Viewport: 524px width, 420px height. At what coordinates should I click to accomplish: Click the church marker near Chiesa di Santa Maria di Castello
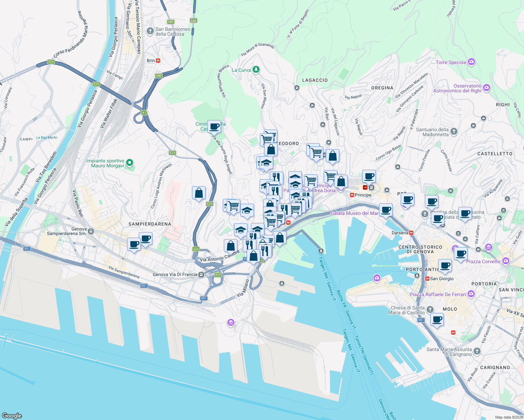[430, 309]
